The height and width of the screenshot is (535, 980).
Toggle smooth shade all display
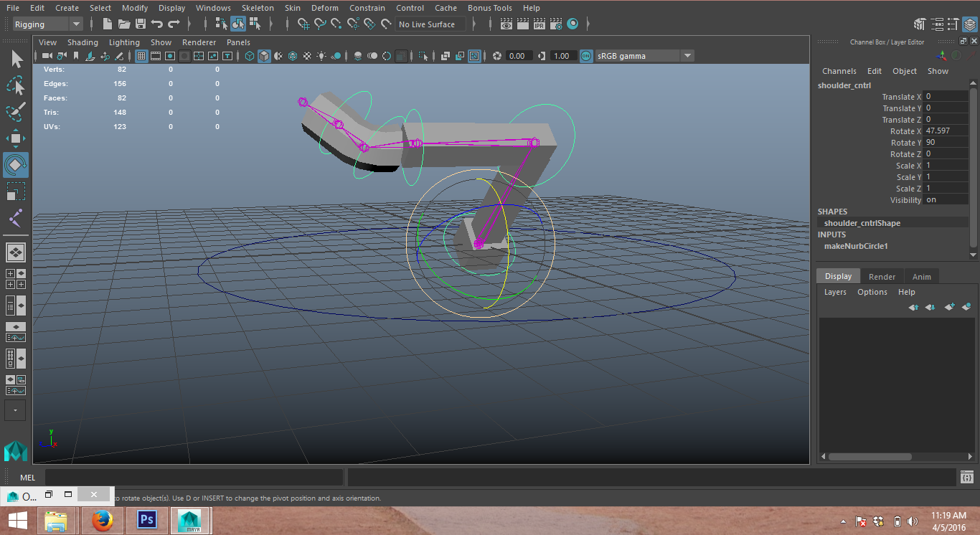264,56
